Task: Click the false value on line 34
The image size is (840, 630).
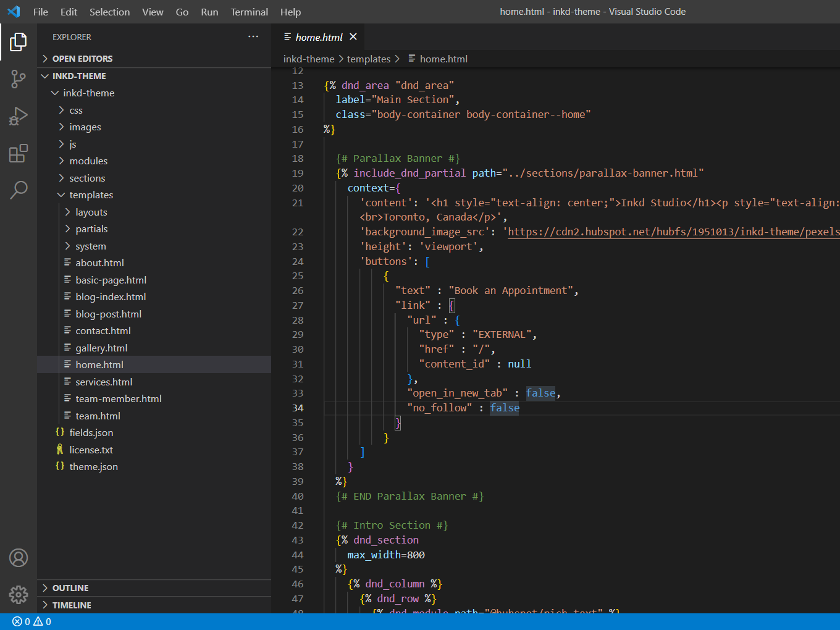Action: point(505,408)
